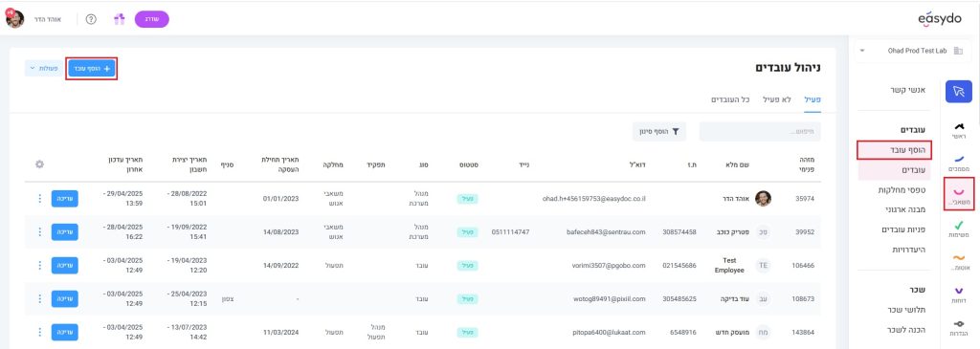Open the מסמכים documents sidebar icon
The image size is (980, 349).
click(959, 164)
